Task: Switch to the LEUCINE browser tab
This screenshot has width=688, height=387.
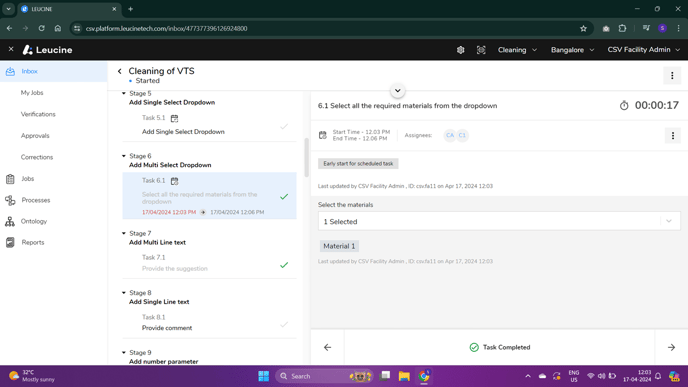Action: coord(69,9)
